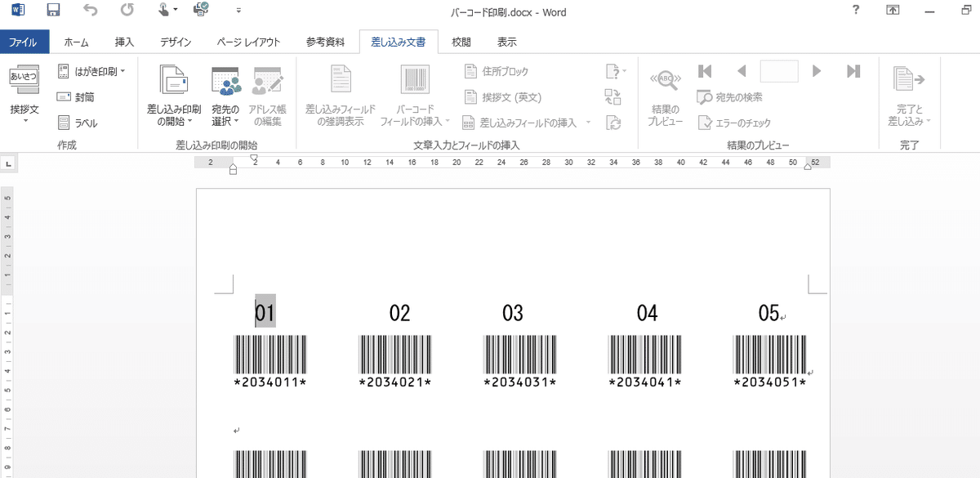
Task: Switch to the デザイン tab
Action: point(176,42)
